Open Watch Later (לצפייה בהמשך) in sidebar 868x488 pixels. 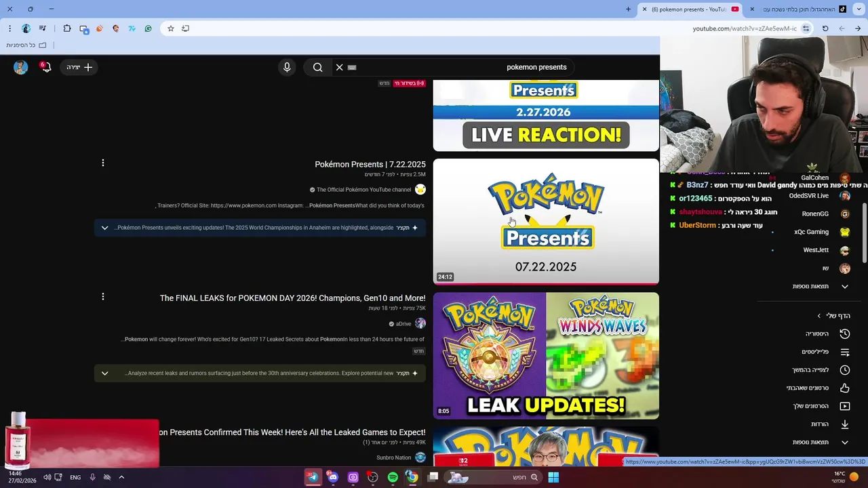(x=821, y=370)
